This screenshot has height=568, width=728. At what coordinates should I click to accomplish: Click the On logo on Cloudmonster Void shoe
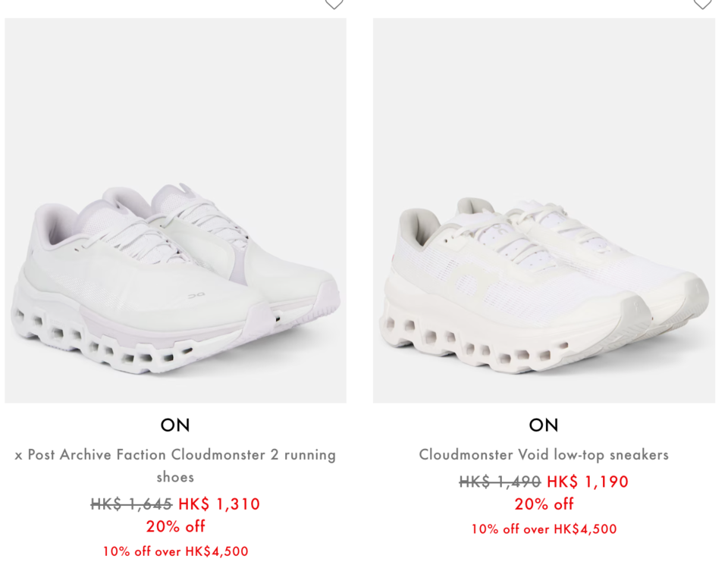click(x=469, y=280)
